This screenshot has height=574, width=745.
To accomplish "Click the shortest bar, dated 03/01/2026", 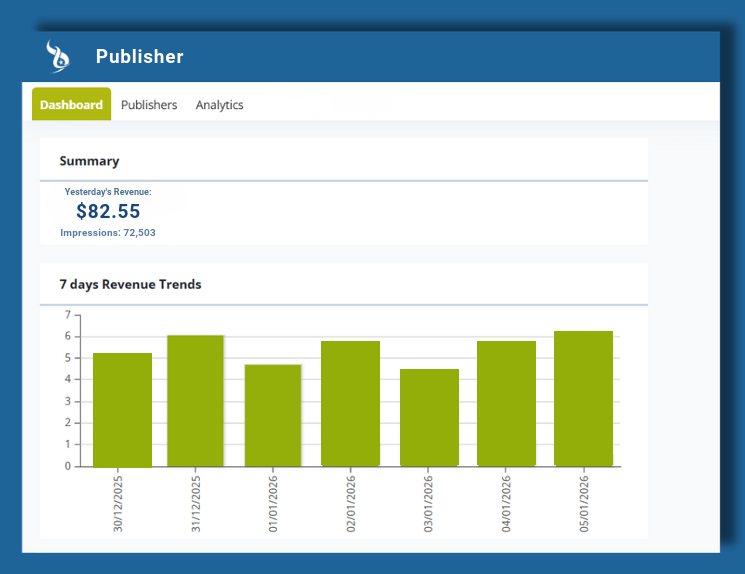I will pos(429,418).
